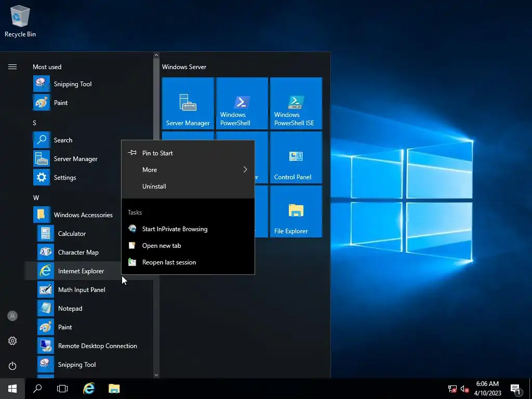Open taskbar Search magnifier
This screenshot has width=532, height=399.
tap(37, 389)
